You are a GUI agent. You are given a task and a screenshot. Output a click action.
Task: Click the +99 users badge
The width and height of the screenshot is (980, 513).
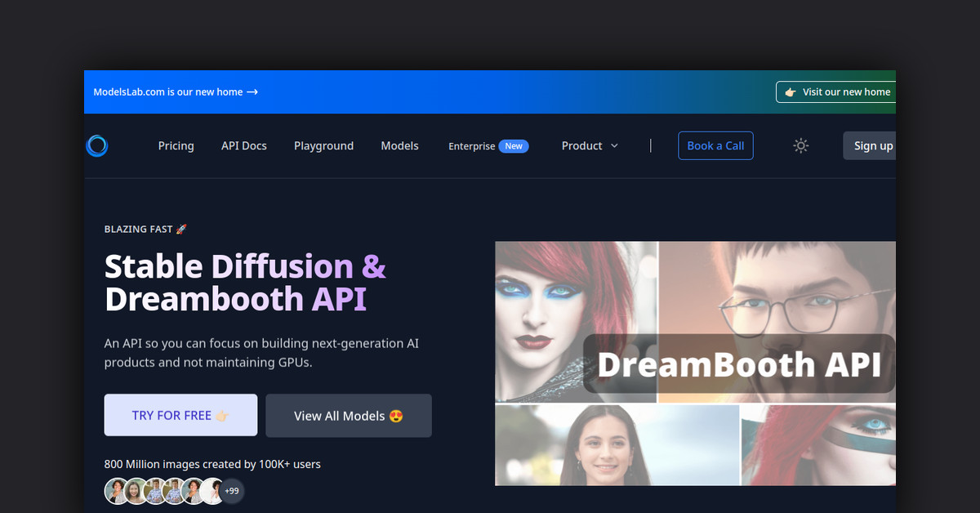click(x=231, y=490)
